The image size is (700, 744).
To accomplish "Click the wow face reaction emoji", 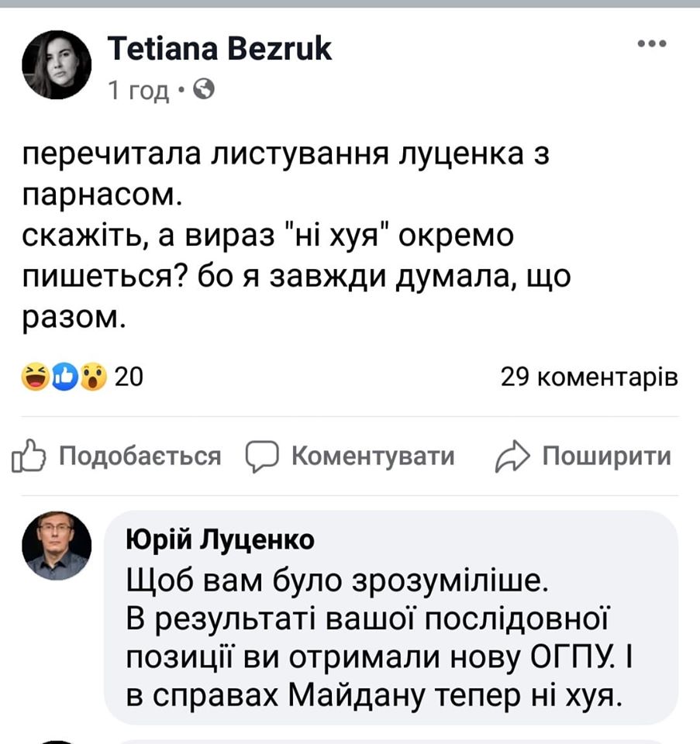I will tap(93, 377).
